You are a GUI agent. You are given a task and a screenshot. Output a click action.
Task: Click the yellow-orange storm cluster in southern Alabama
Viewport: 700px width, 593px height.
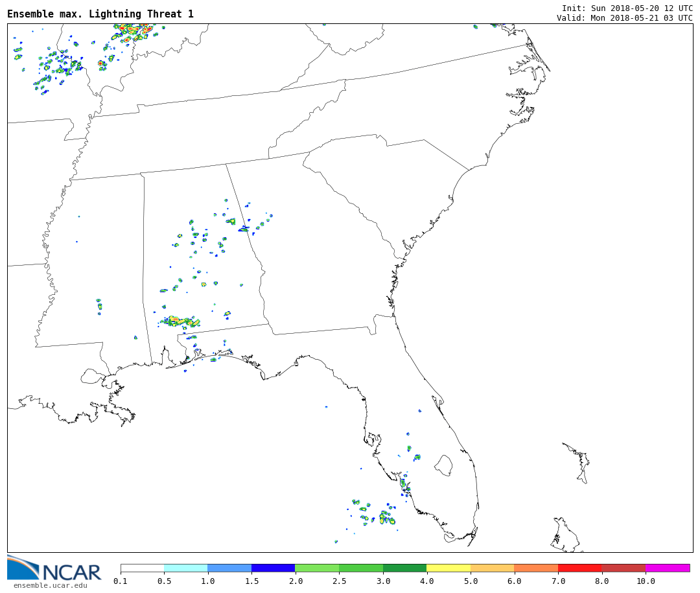tap(181, 321)
